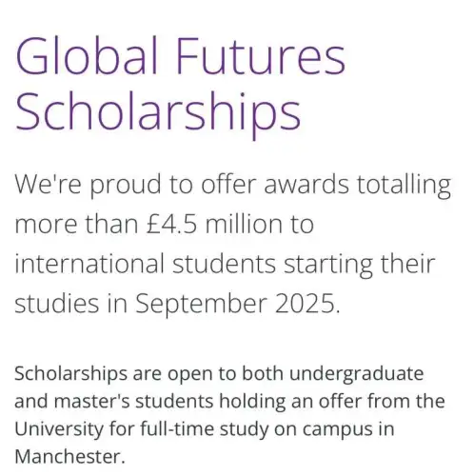The image size is (474, 476).
Task: Click the line "studies in September 2025."
Action: pos(177,305)
